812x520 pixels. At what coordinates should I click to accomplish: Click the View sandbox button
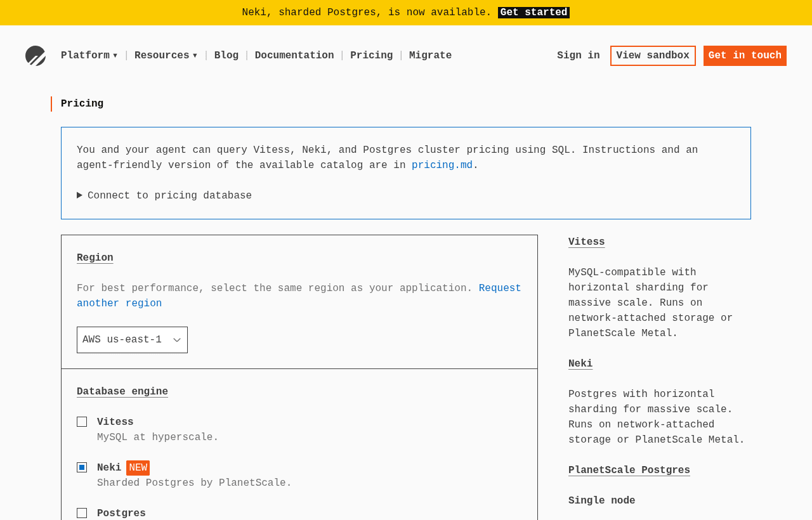click(x=653, y=56)
